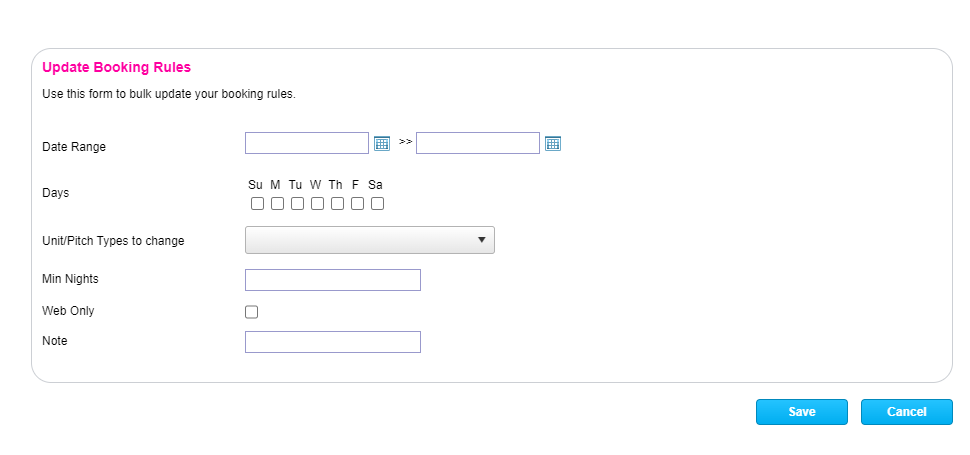The width and height of the screenshot is (970, 455).
Task: Tick the Tuesday checkbox
Action: (x=297, y=204)
